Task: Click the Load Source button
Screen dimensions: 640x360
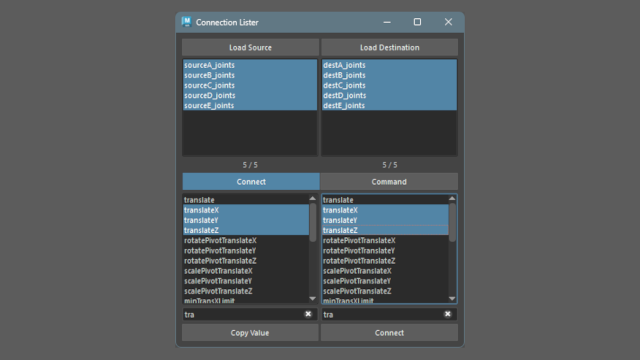Action: point(250,47)
